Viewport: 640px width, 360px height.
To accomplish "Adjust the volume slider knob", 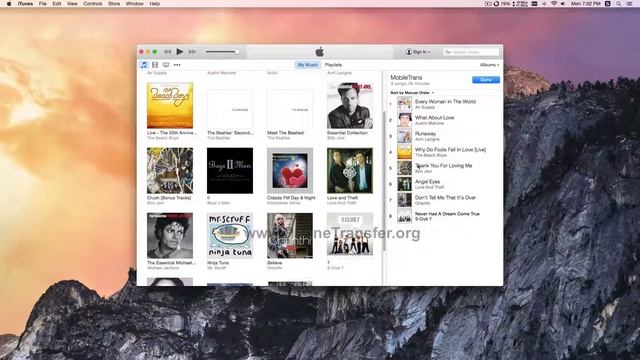I will 237,52.
